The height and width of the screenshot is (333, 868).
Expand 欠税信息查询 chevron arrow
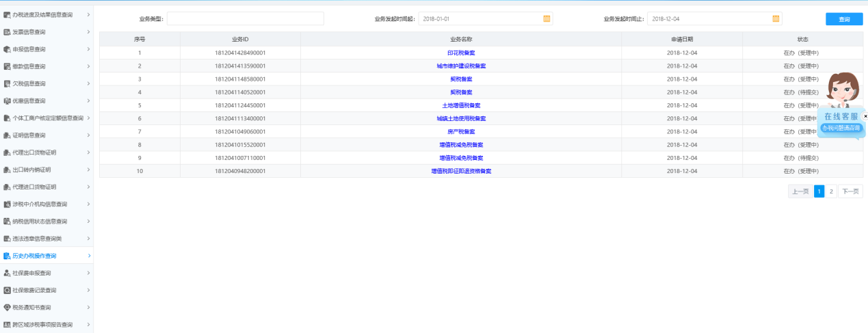point(88,83)
